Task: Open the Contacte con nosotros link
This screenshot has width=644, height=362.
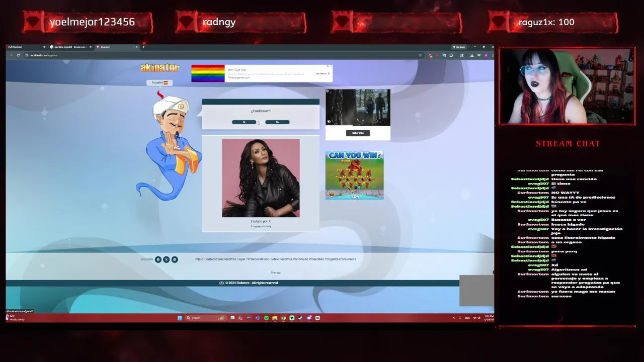Action: (220, 259)
